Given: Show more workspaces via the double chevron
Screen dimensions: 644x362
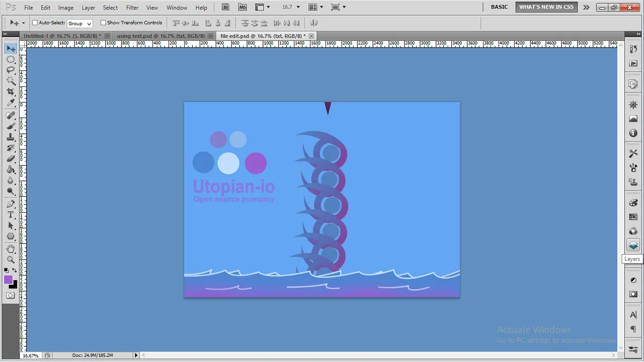Looking at the screenshot, I should click(586, 7).
